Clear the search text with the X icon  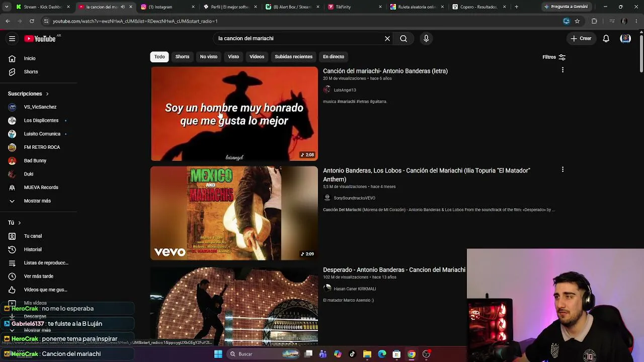(x=387, y=39)
